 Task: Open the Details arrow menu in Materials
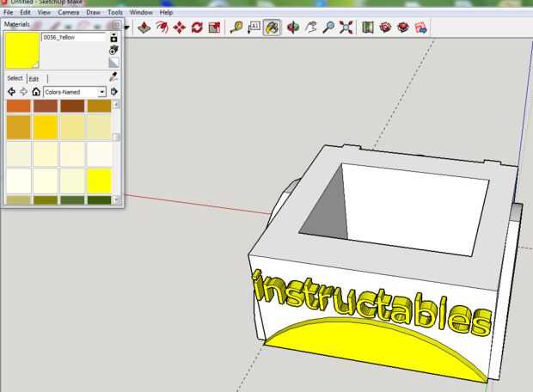coord(113,91)
